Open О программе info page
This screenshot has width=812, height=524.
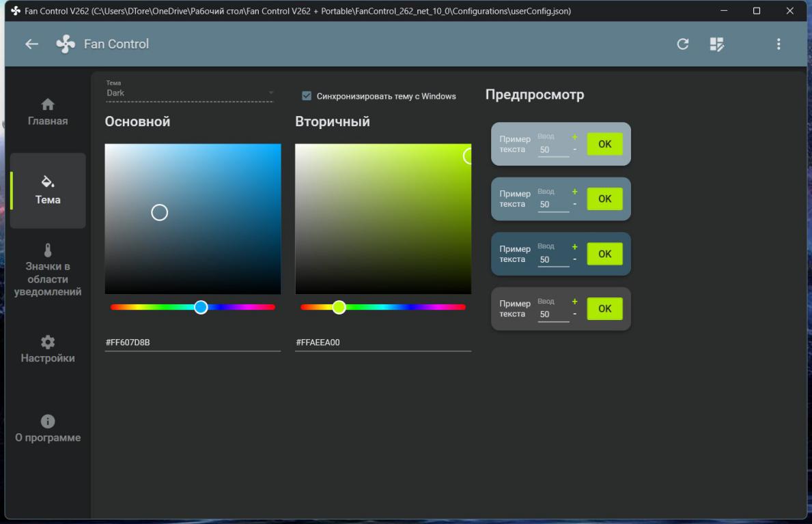(x=48, y=429)
